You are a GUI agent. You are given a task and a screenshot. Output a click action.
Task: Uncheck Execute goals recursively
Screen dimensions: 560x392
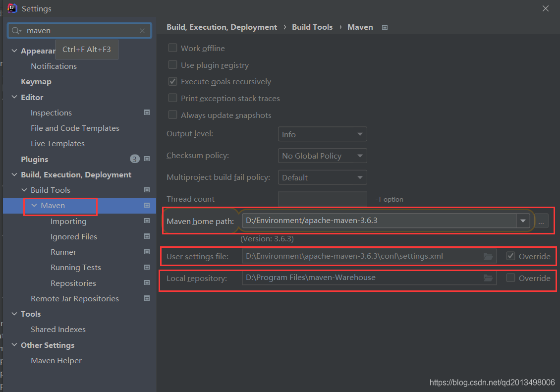click(x=173, y=81)
